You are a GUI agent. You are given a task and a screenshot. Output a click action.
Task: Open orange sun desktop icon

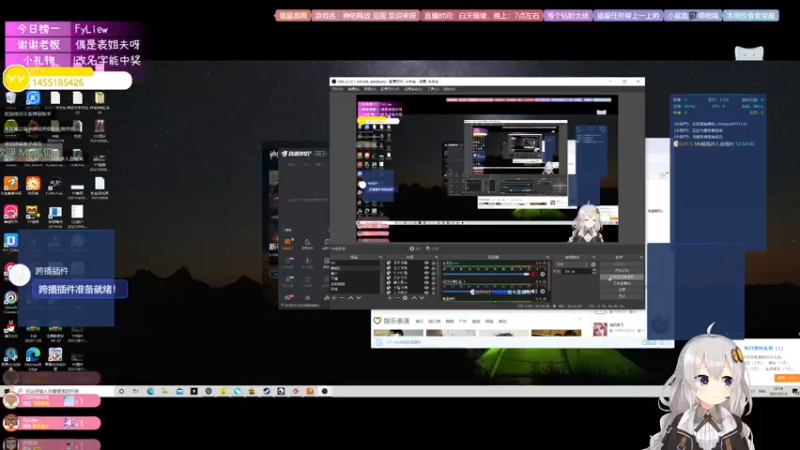click(x=33, y=186)
